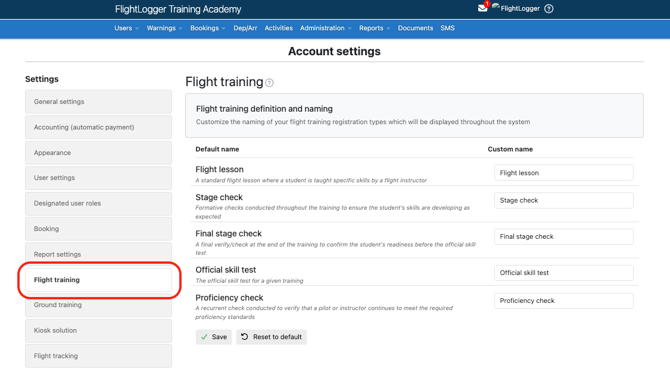The height and width of the screenshot is (379, 670).
Task: Save the flight training names
Action: point(214,337)
